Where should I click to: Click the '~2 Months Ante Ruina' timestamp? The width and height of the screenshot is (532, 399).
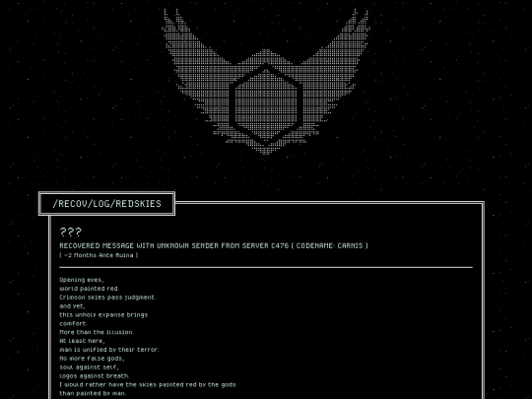point(99,255)
